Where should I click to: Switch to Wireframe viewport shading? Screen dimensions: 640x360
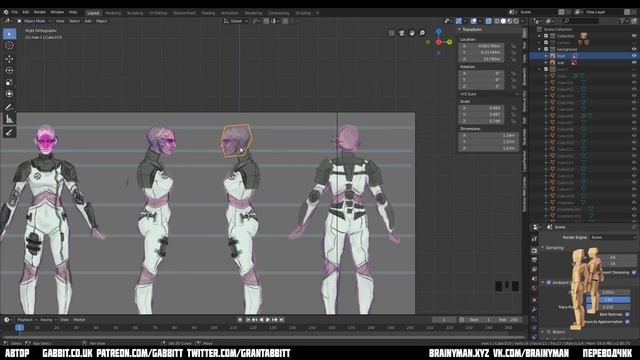497,21
